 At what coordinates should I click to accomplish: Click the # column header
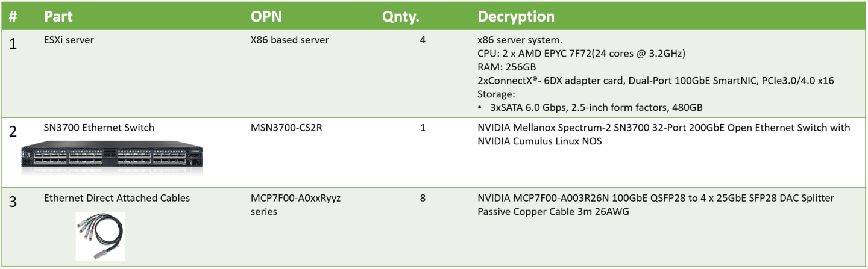coord(13,16)
